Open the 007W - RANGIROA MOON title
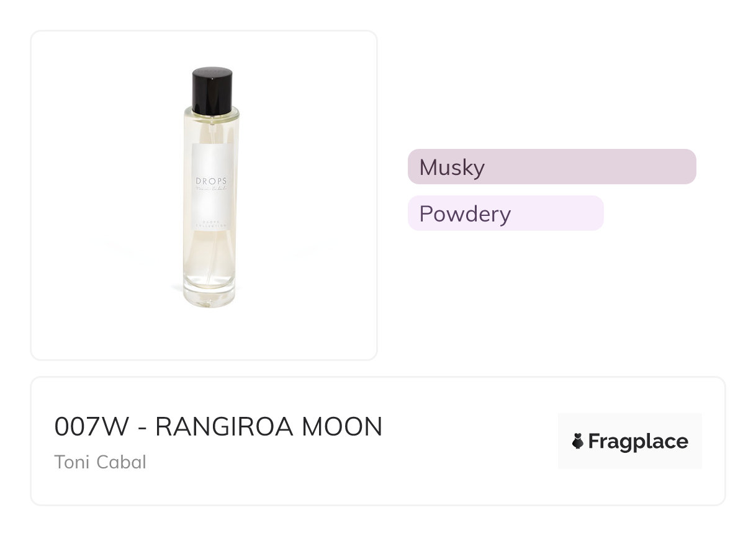 coord(218,427)
